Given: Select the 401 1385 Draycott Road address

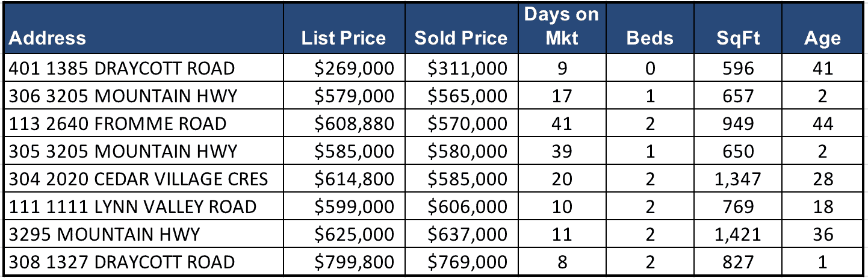Looking at the screenshot, I should pyautogui.click(x=122, y=69).
